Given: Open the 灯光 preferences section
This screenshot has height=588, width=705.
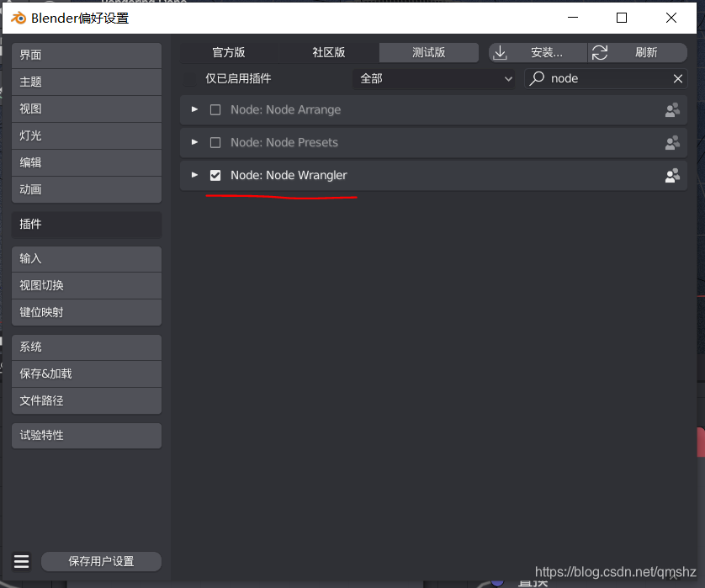Looking at the screenshot, I should (x=87, y=136).
